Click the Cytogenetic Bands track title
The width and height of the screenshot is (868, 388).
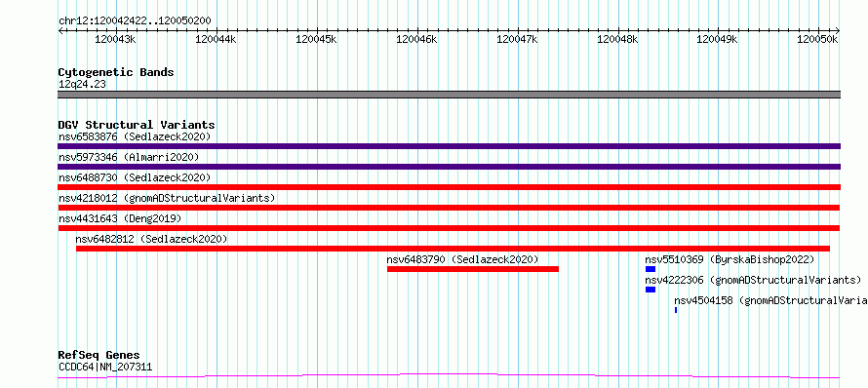[116, 72]
